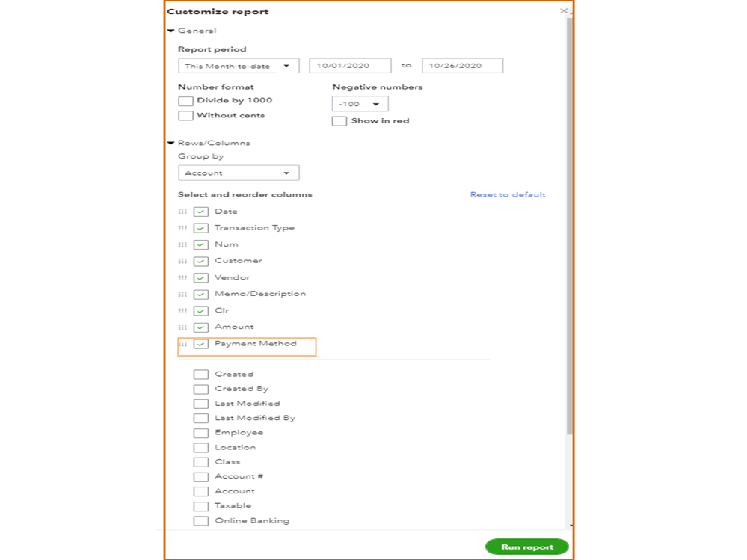
Task: Collapse the Rows/Columns section
Action: [x=171, y=143]
